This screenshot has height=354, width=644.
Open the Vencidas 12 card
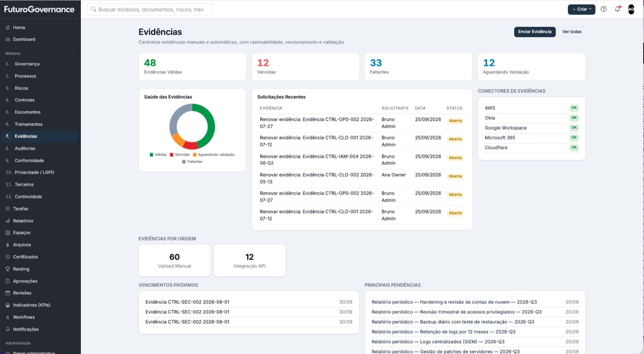[x=305, y=67]
